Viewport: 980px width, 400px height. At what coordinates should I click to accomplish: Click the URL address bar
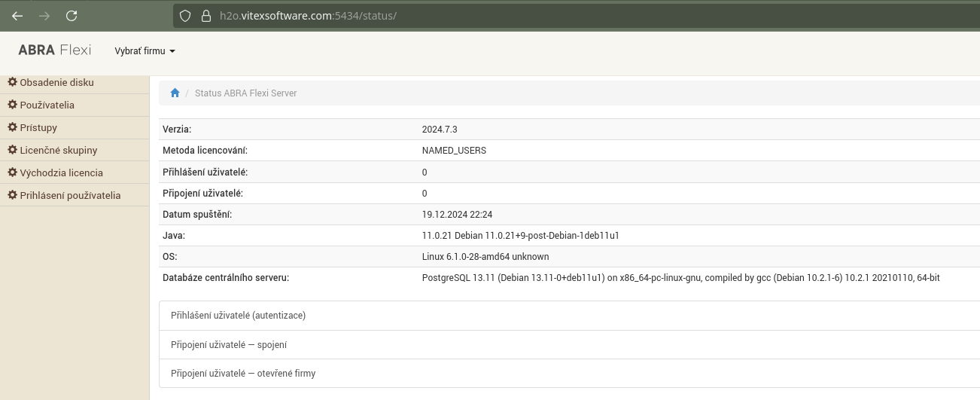point(576,16)
